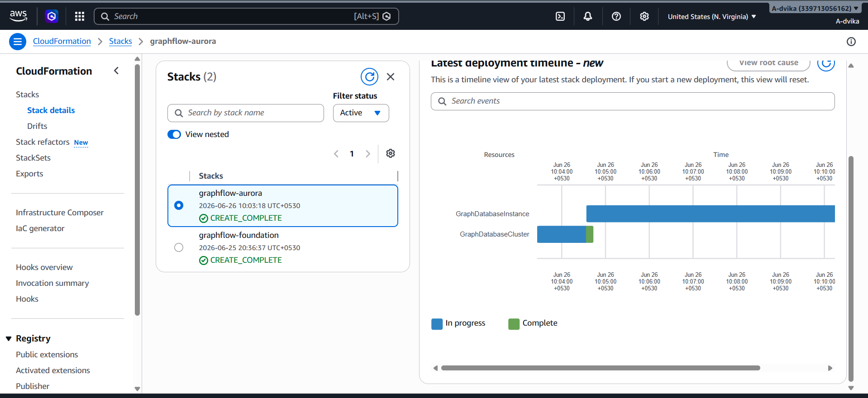Open Hooks overview
This screenshot has width=868, height=398.
pyautogui.click(x=44, y=267)
